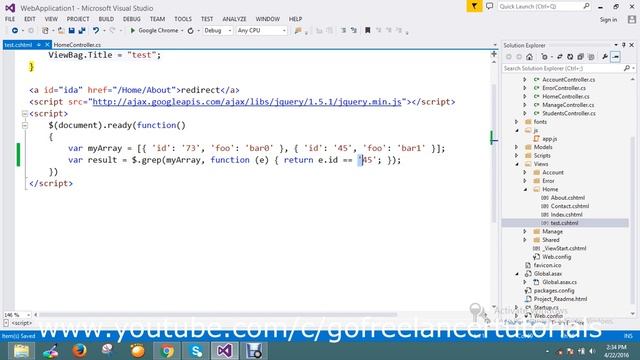Click the Refresh browser icon in toolbar
This screenshot has width=640, height=360.
pos(191,31)
